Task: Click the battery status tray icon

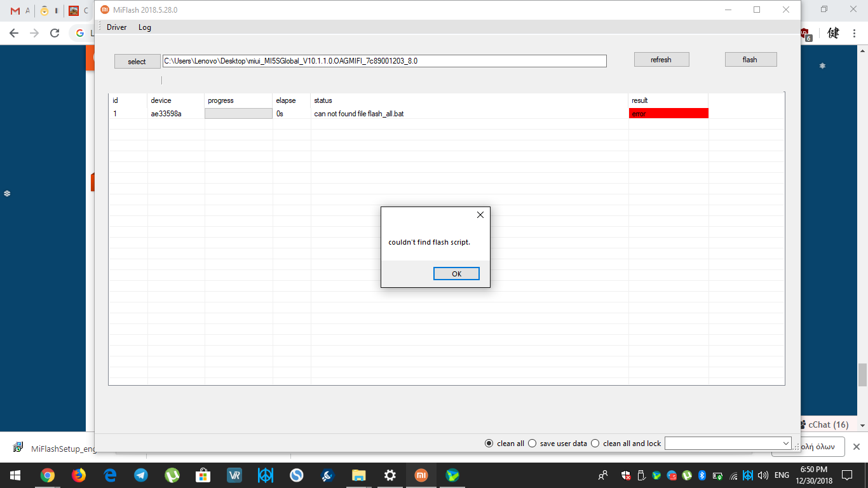Action: click(x=717, y=475)
